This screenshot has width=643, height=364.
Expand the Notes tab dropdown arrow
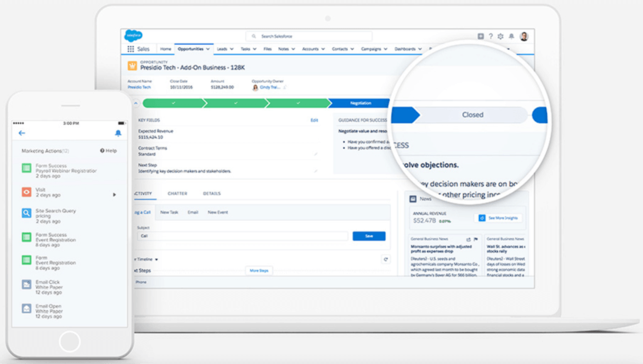[x=293, y=49]
